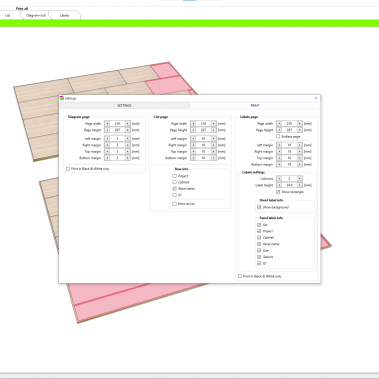Click the Labels Columns value field
Viewport: 379px width, 379px height.
(x=289, y=179)
